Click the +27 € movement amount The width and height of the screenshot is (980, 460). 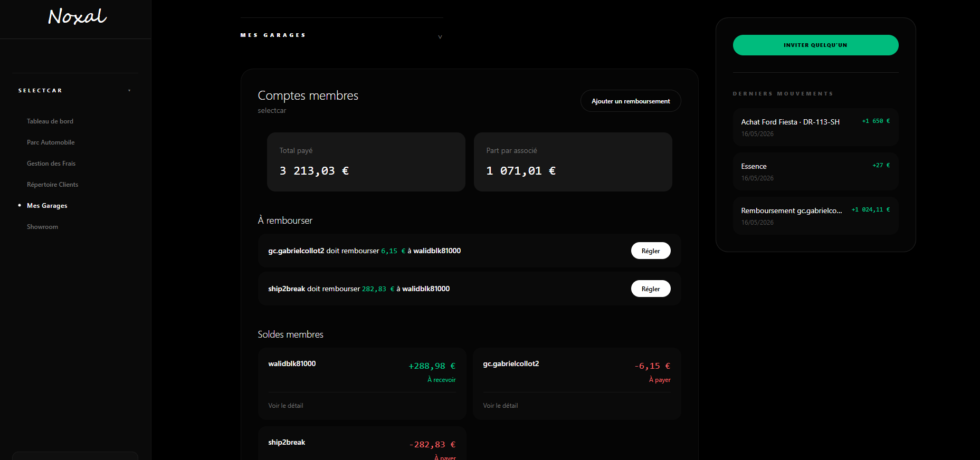click(881, 166)
